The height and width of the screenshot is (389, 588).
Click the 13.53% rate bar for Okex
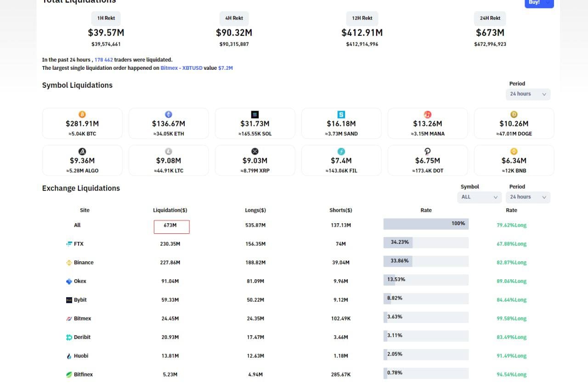(x=426, y=280)
